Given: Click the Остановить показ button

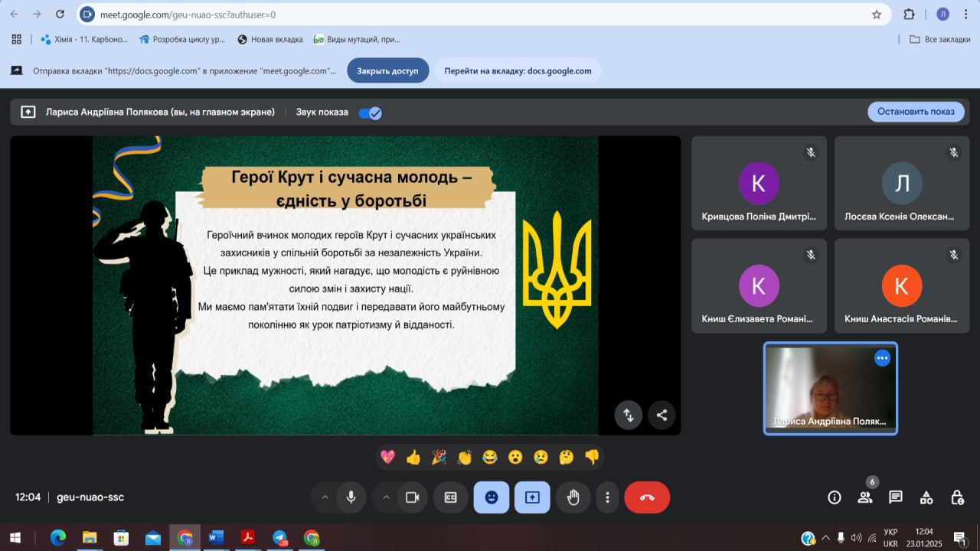Looking at the screenshot, I should 916,112.
